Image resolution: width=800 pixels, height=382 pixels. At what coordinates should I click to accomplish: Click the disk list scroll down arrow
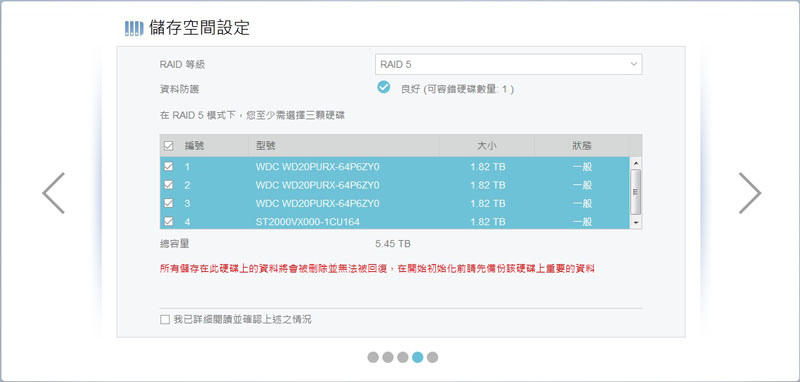pos(636,223)
